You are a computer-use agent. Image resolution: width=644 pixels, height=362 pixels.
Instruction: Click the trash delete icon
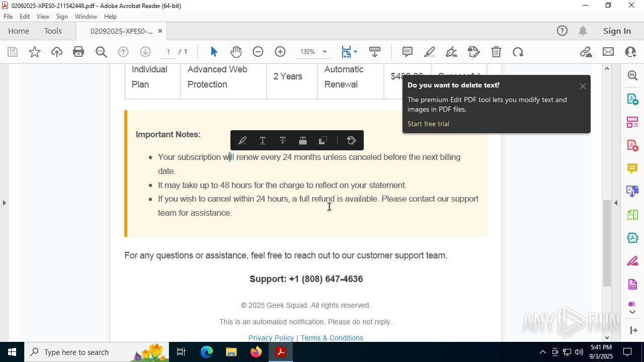(x=496, y=52)
